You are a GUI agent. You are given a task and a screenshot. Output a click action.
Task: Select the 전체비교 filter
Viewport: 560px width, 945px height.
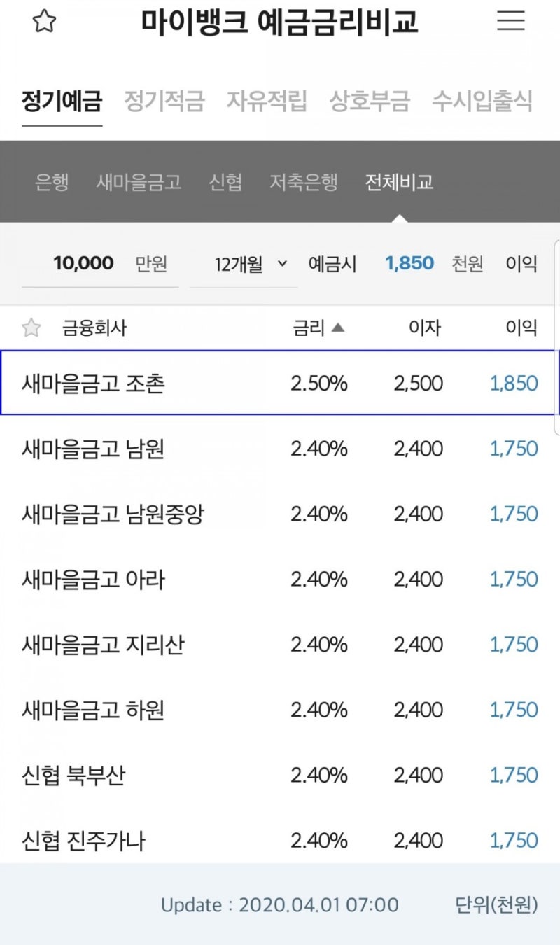click(x=398, y=182)
